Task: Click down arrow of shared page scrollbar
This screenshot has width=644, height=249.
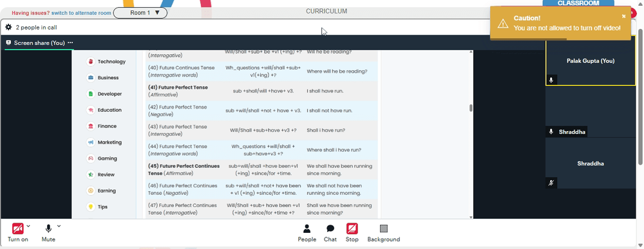Action: pyautogui.click(x=471, y=217)
